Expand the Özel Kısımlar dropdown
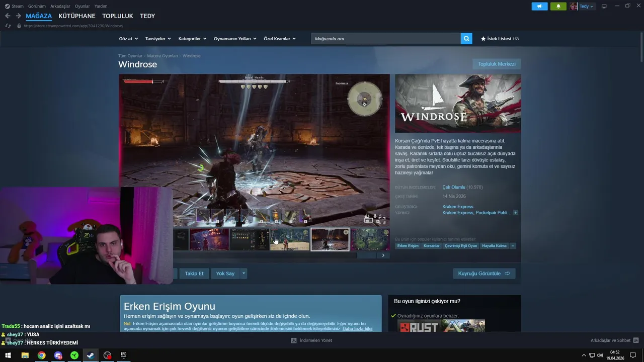Image resolution: width=644 pixels, height=362 pixels. [x=280, y=39]
